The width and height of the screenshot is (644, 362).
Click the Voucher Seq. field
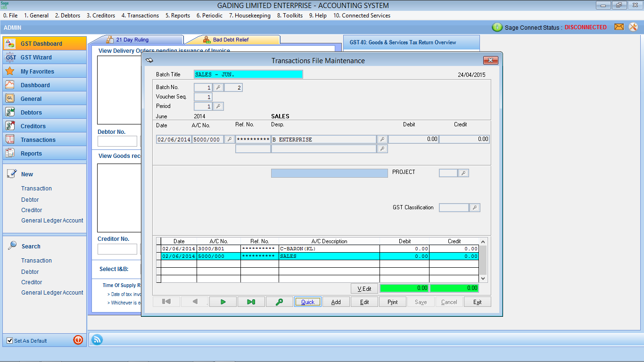coord(203,97)
